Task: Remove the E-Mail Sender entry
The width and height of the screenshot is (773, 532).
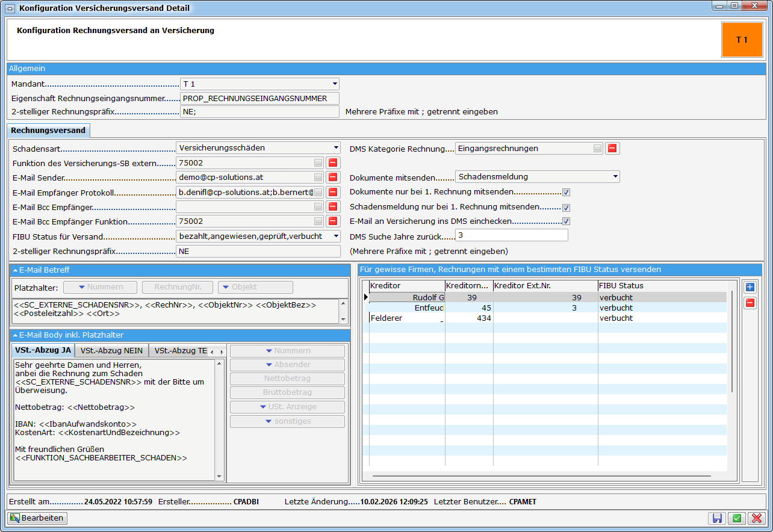Action: (333, 177)
